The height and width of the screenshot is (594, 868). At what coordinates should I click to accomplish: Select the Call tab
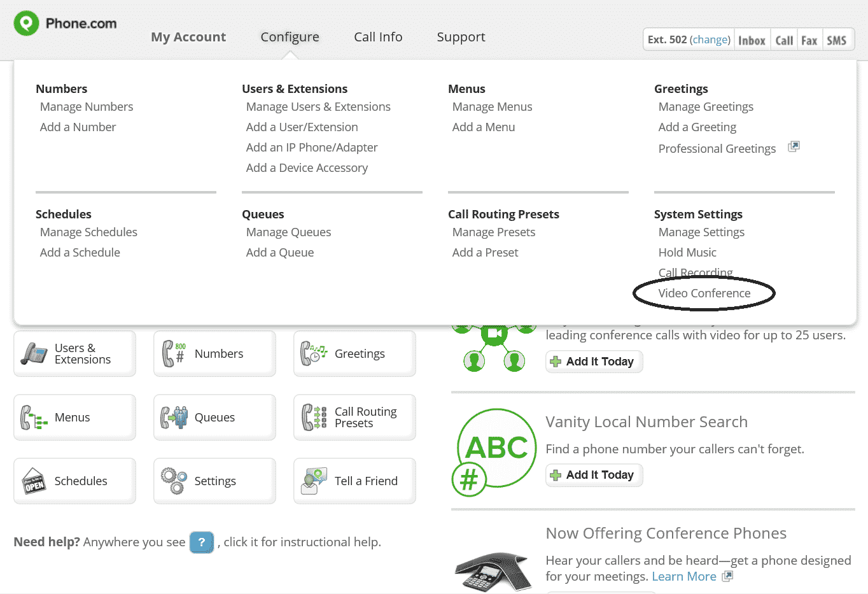point(784,40)
